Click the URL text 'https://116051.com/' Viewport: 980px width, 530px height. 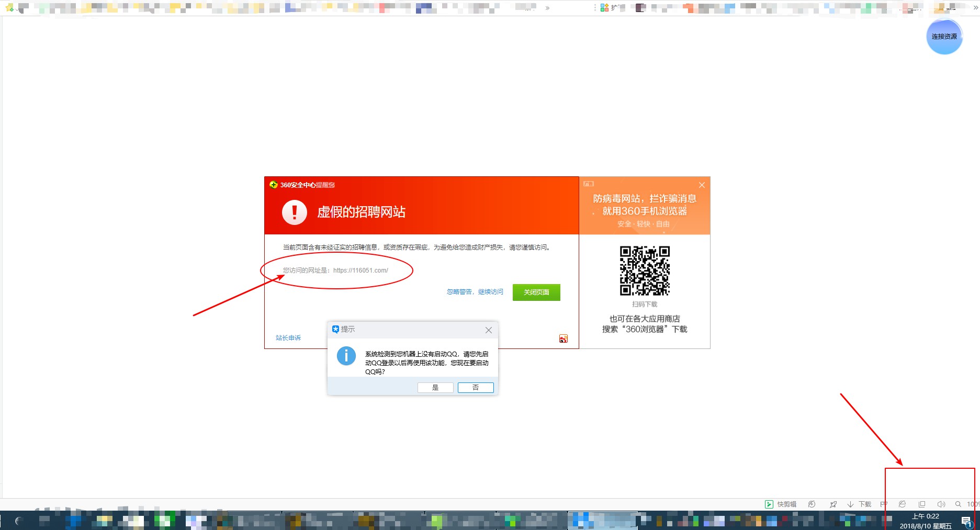361,270
